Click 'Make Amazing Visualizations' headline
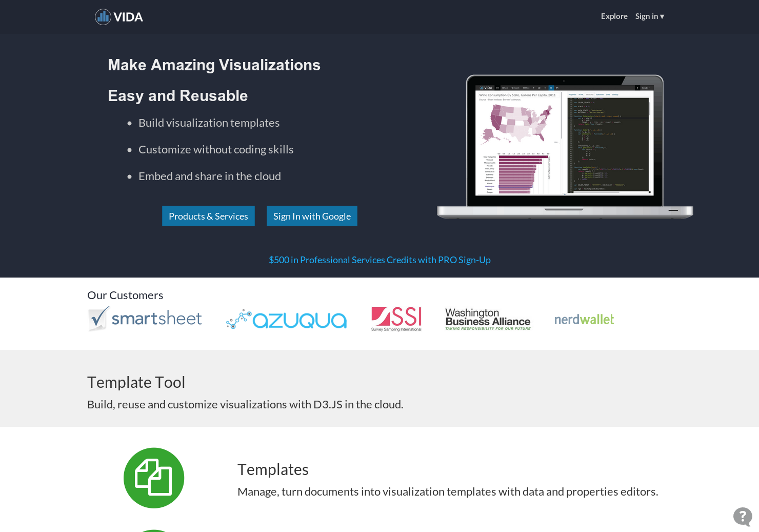Image resolution: width=759 pixels, height=532 pixels. 214,65
